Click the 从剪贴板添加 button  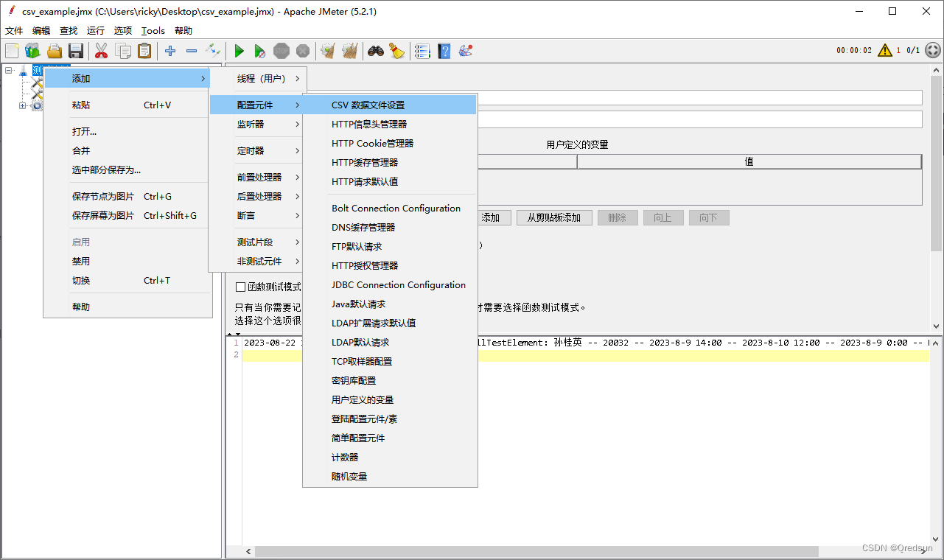click(x=553, y=218)
